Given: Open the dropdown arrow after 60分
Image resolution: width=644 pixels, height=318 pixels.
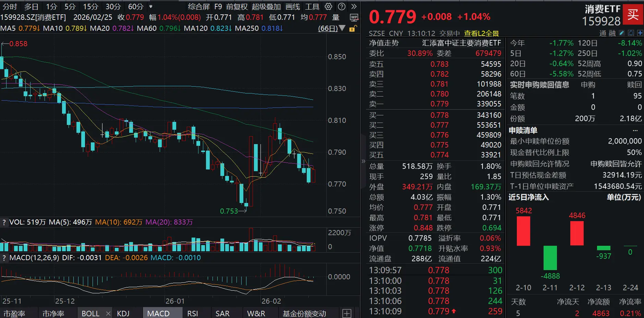Looking at the screenshot, I should (x=150, y=7).
